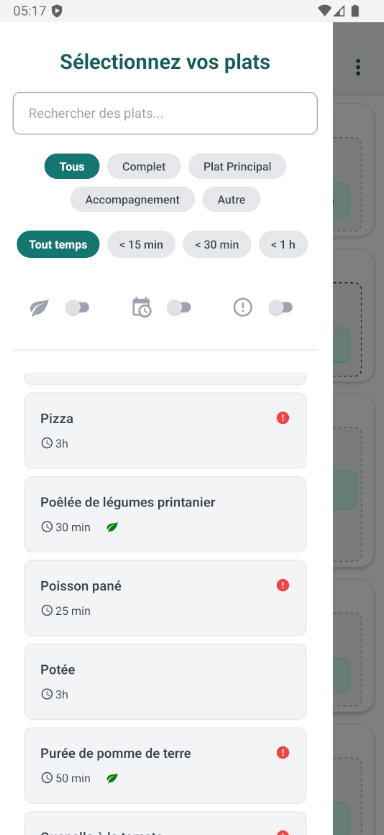Choose the Autre category chip
The image size is (384, 835).
[231, 200]
